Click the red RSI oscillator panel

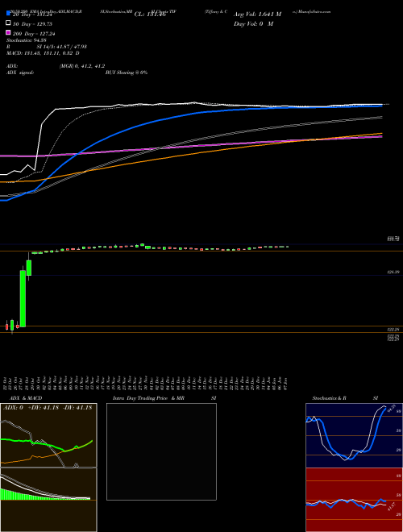(354, 500)
